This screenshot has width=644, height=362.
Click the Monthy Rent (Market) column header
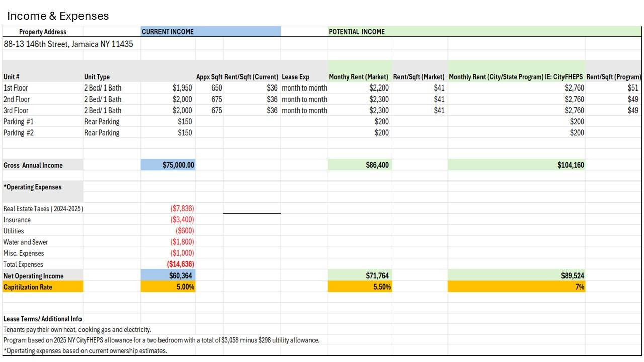tap(358, 77)
